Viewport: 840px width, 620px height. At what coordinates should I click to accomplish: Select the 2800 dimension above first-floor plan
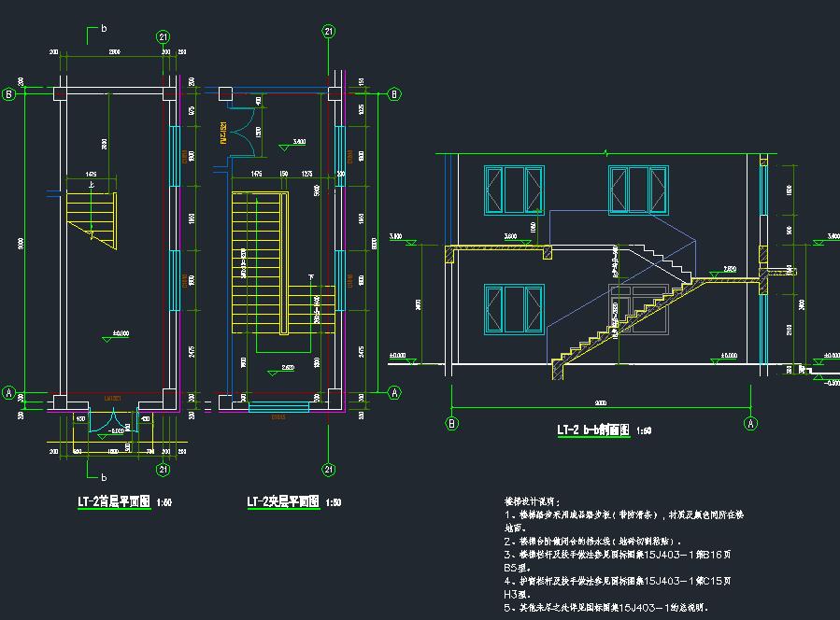click(x=114, y=52)
